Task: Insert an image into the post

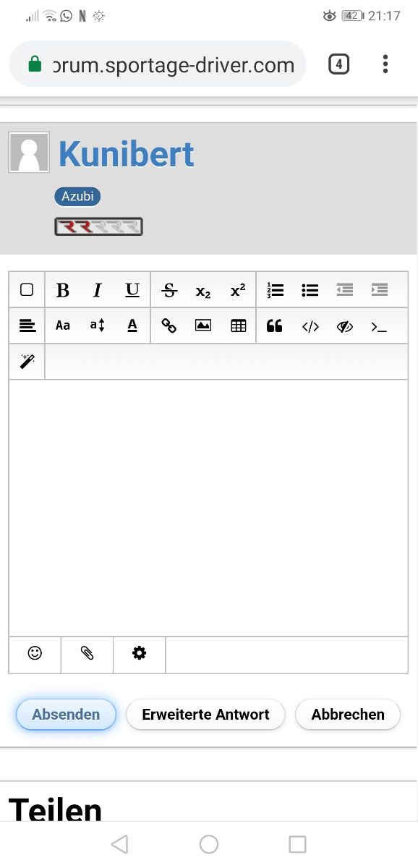Action: 203,325
